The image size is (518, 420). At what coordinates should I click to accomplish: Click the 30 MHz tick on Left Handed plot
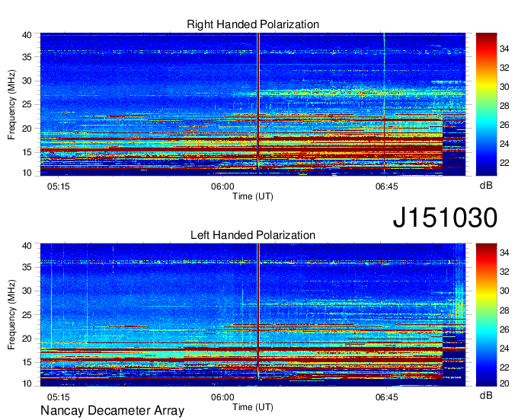[27, 291]
